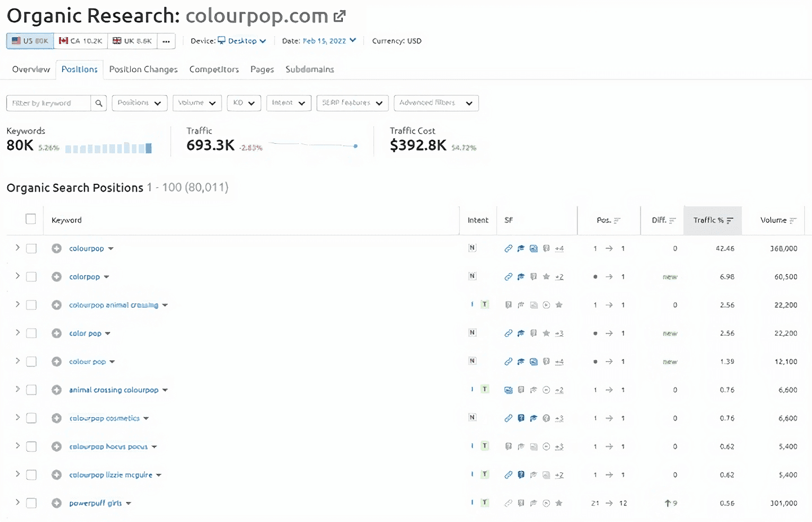The height and width of the screenshot is (522, 812).
Task: Click the +4 more SERP features in colourpop row
Action: (x=559, y=249)
